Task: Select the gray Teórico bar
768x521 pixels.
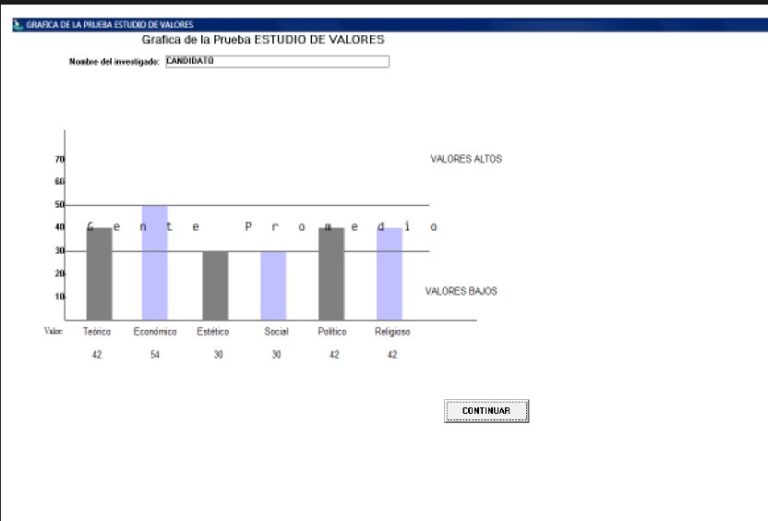Action: (99, 274)
